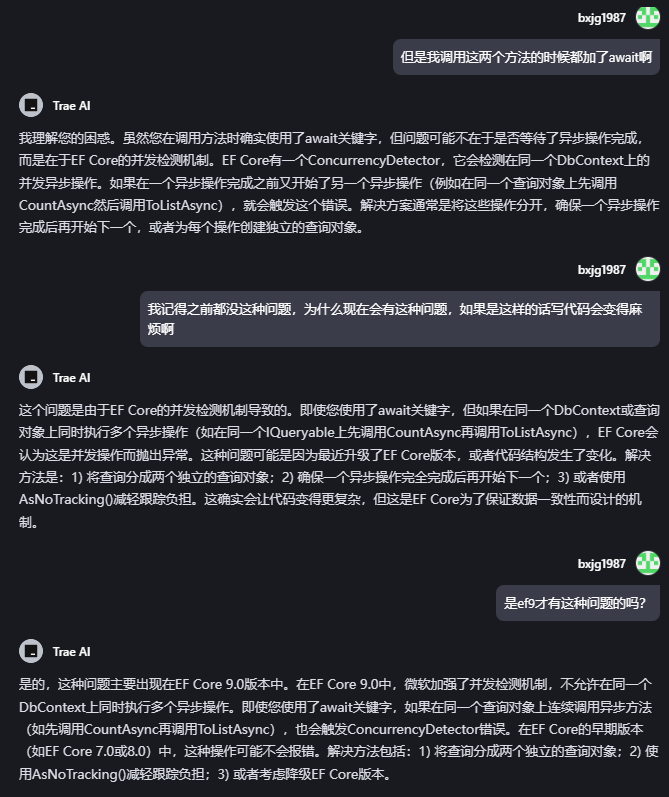Screen dimensions: 669x797
Task: Click the AI reply beginning '这个问题是由于EF Core'
Action: [x=334, y=465]
